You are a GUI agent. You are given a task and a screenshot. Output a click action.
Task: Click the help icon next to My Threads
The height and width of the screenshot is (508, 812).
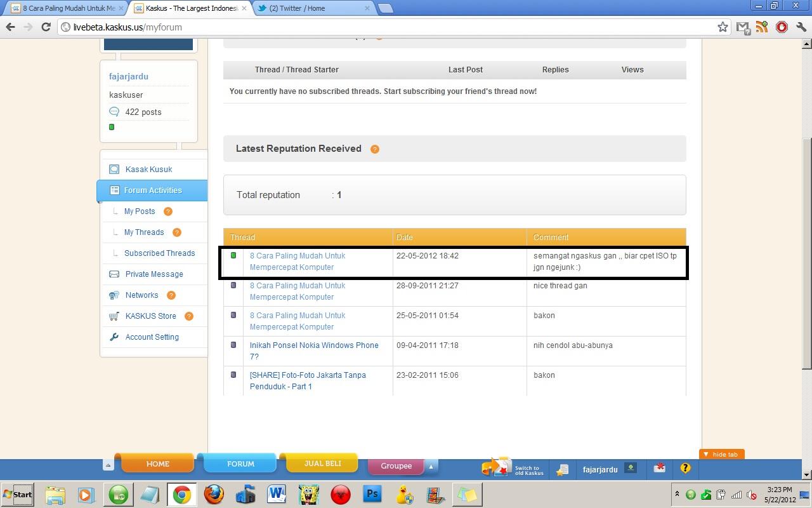tap(177, 232)
